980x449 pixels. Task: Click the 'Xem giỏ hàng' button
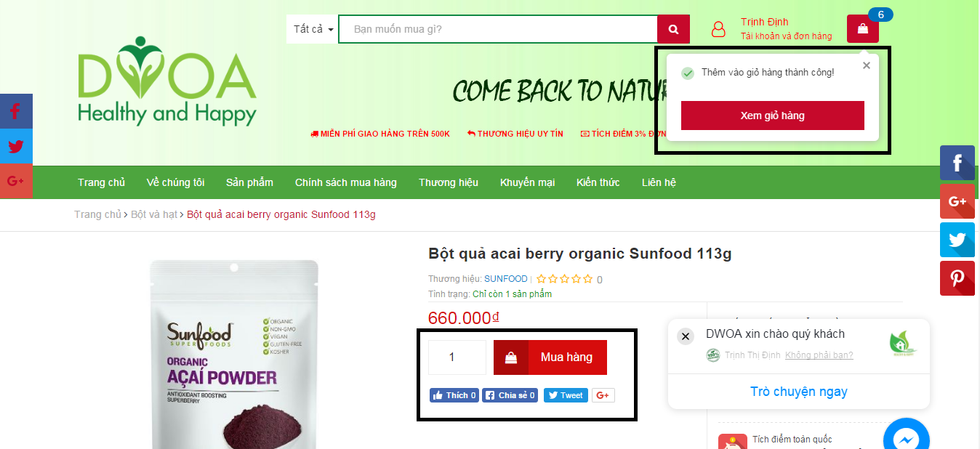click(x=772, y=116)
